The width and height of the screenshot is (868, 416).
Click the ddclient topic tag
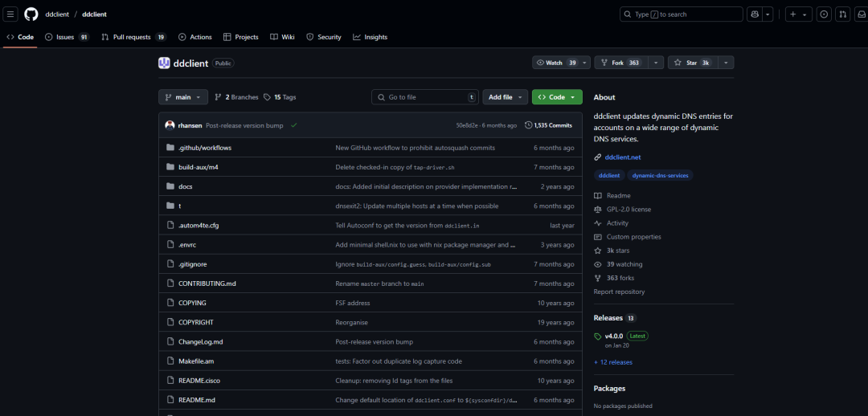pos(609,175)
